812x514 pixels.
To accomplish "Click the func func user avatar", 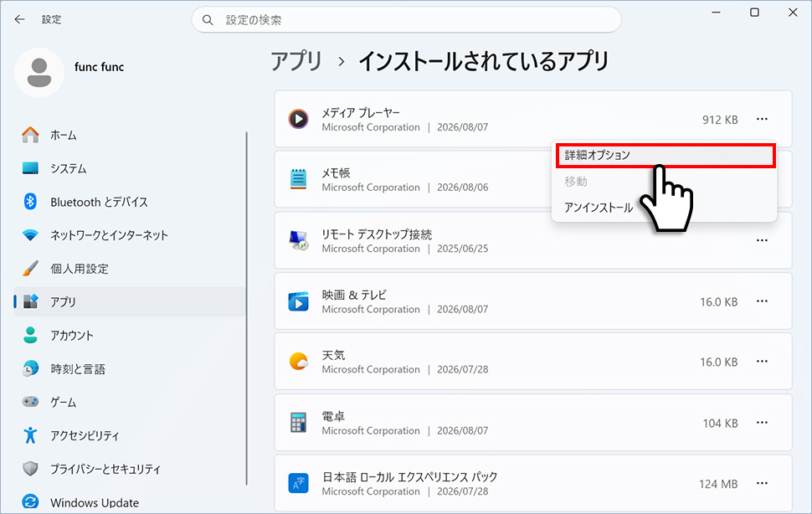I will (x=39, y=73).
